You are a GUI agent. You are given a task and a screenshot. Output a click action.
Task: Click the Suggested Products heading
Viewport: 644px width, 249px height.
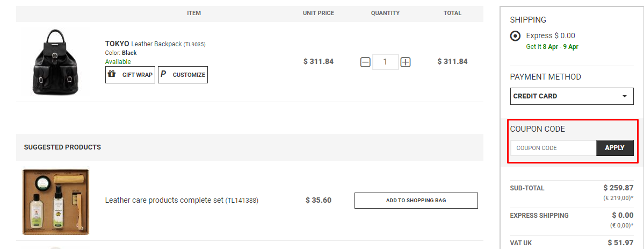pos(62,147)
